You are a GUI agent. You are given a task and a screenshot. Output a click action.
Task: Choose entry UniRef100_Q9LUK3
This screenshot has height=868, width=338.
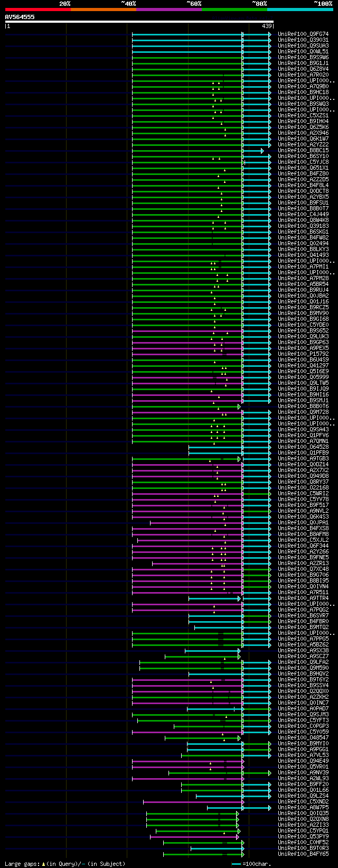pyautogui.click(x=303, y=337)
